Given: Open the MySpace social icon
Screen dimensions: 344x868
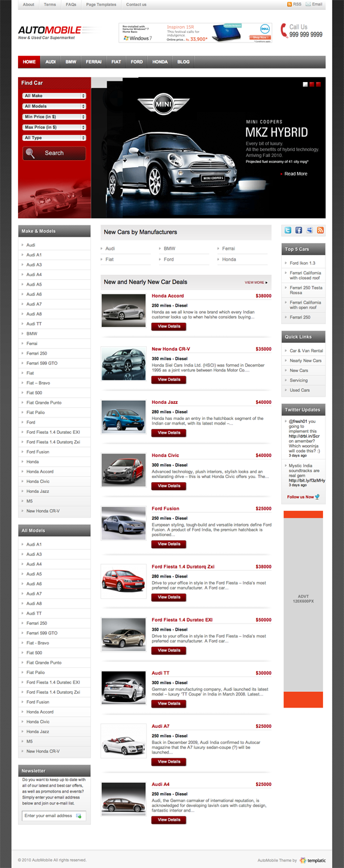Looking at the screenshot, I should pyautogui.click(x=309, y=231).
